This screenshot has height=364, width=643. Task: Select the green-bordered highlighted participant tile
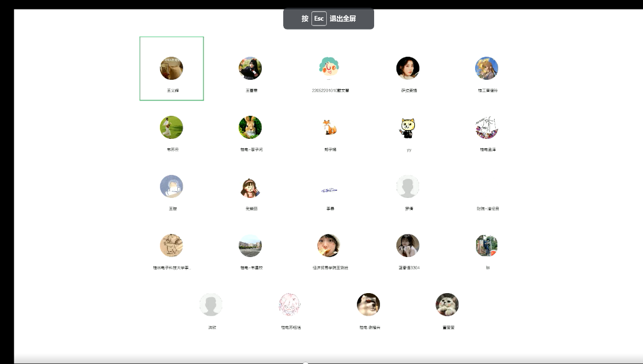click(171, 69)
